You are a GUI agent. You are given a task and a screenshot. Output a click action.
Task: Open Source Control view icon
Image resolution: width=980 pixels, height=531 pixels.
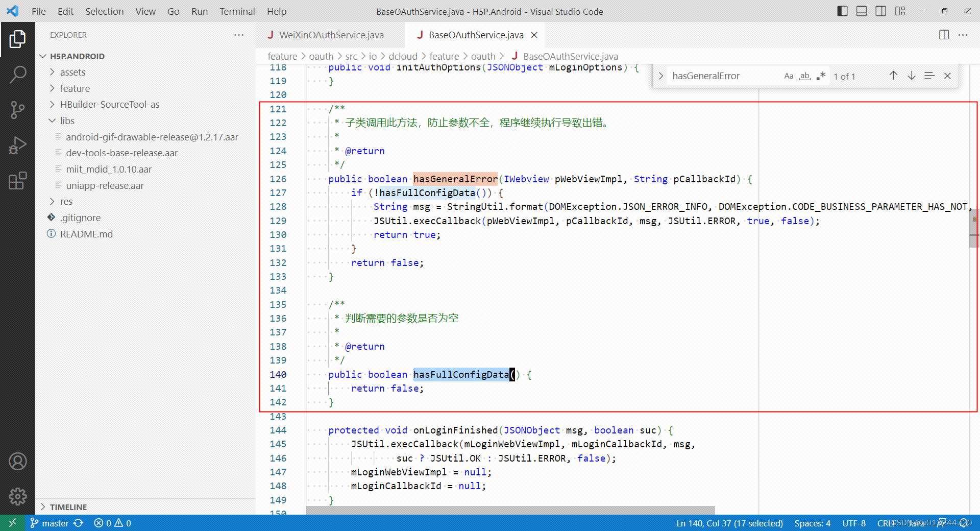point(17,110)
